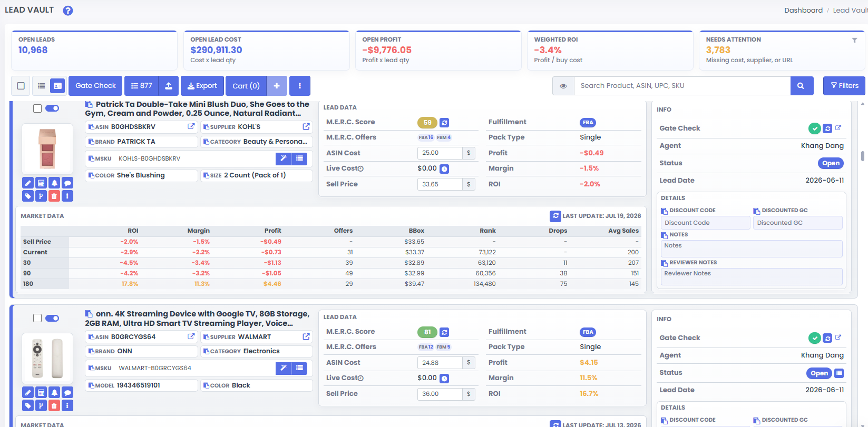Select the Patrick Ta lead checkbox
Image resolution: width=868 pixels, height=427 pixels.
(x=37, y=108)
